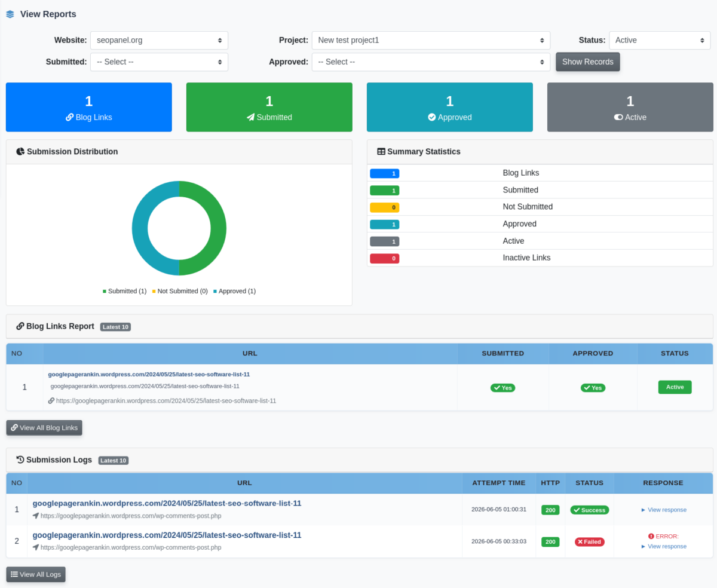This screenshot has height=588, width=717.
Task: Click the table icon beside Summary Statistics
Action: pos(381,152)
